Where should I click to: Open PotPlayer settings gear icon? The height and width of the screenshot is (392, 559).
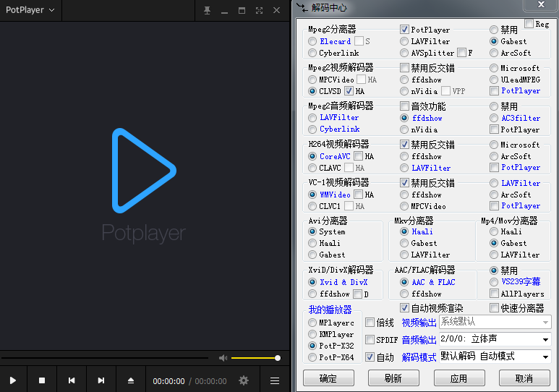click(244, 380)
